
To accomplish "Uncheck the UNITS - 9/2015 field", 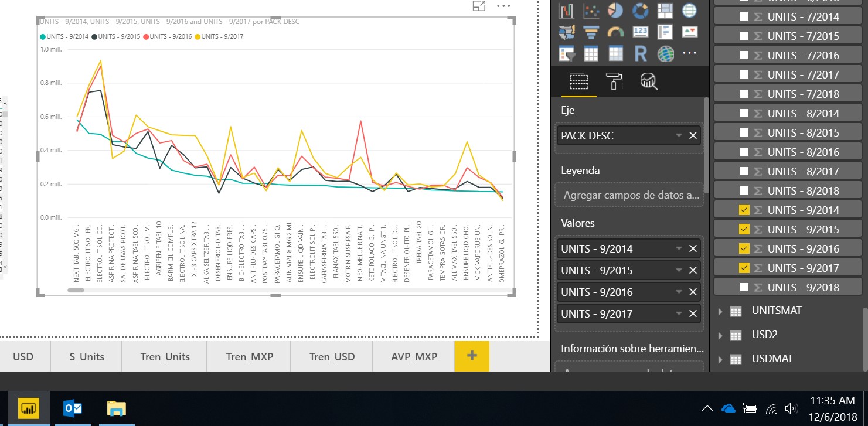I will pos(744,229).
